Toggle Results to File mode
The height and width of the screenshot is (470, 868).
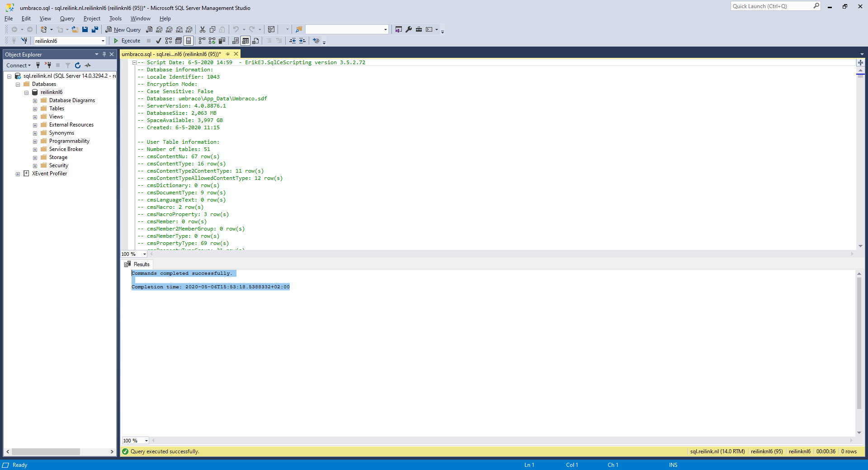(x=255, y=41)
